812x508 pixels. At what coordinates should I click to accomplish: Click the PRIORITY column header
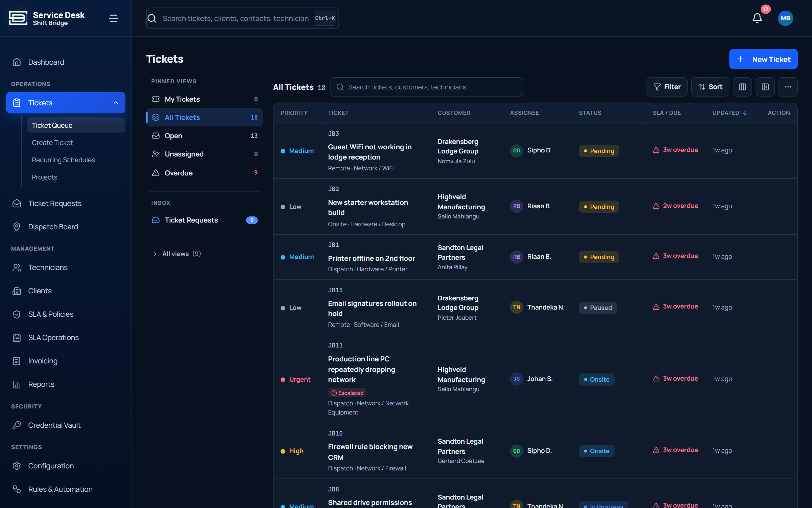coord(294,113)
